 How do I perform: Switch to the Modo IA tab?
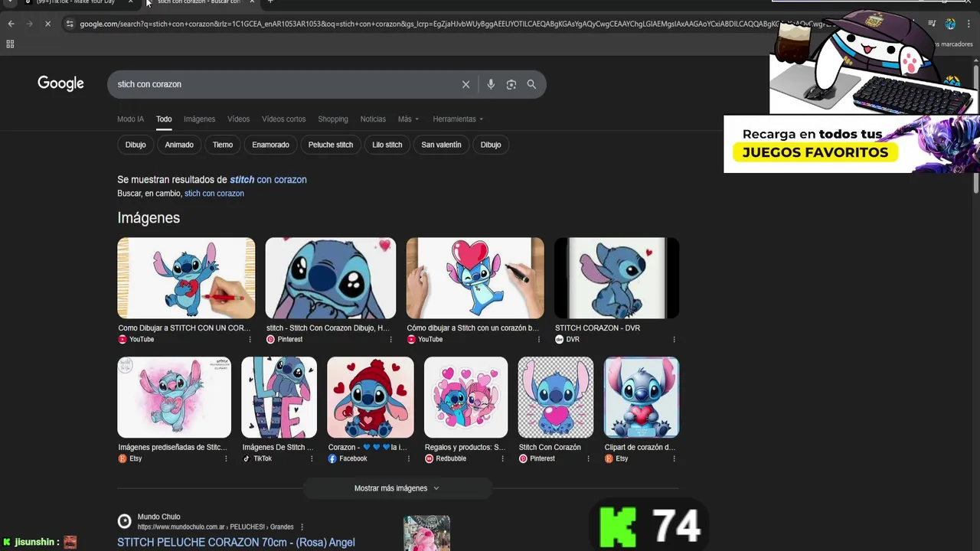tap(130, 119)
